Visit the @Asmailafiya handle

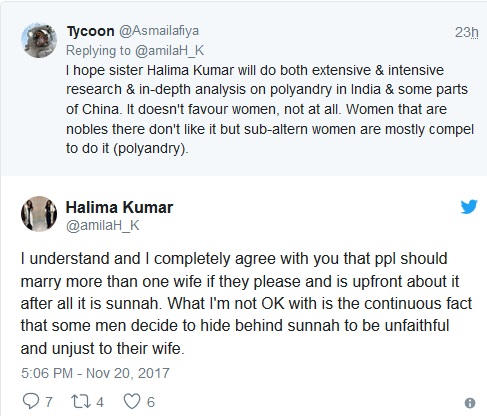[159, 31]
